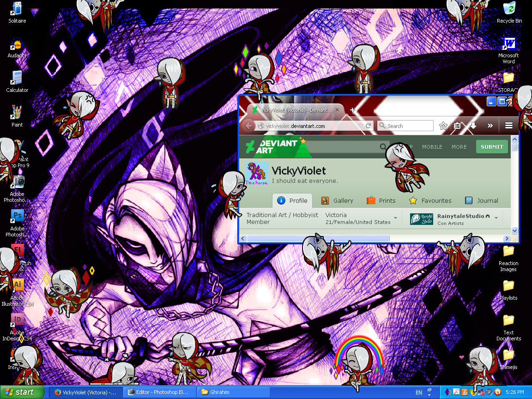Click the horizontal scrollbar left arrow
The image size is (532, 399).
(x=242, y=238)
